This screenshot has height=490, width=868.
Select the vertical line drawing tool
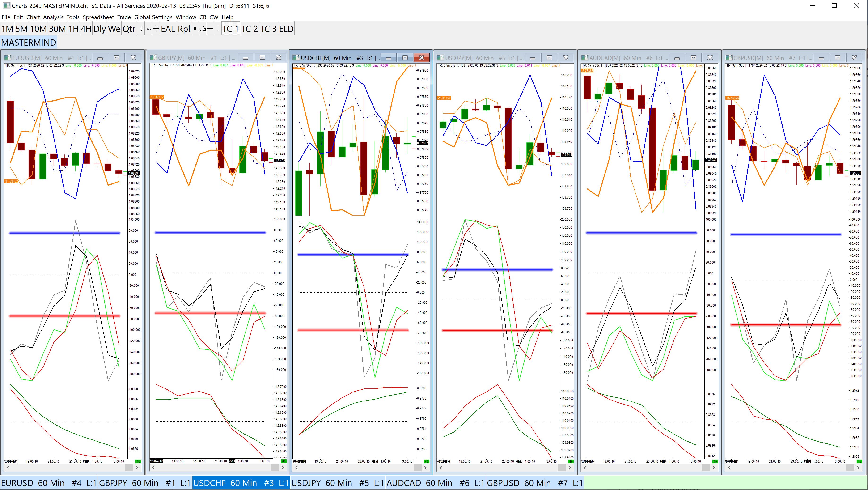point(218,29)
